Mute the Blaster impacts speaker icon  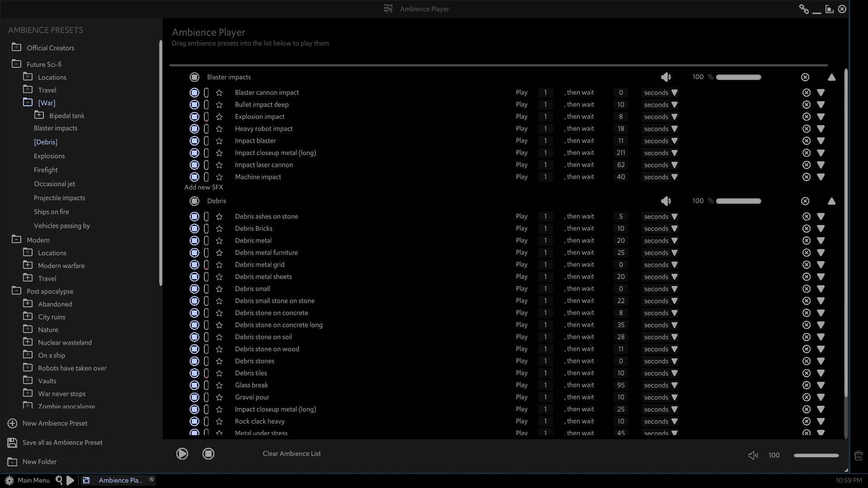pyautogui.click(x=666, y=77)
